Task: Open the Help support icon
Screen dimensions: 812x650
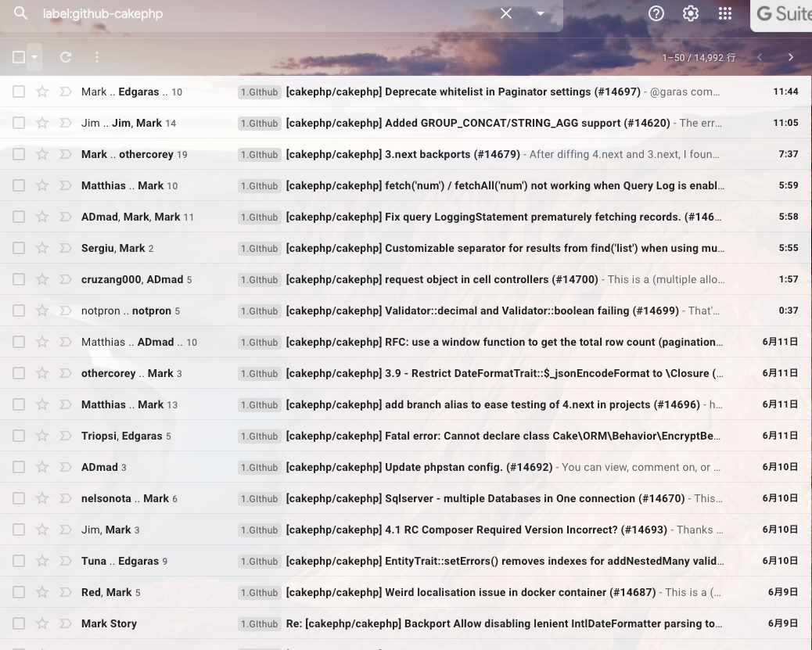Action: (x=656, y=13)
